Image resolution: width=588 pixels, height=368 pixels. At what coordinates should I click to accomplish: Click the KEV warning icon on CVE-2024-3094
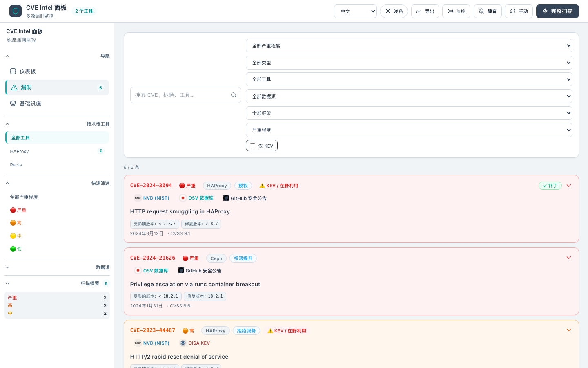tap(262, 186)
